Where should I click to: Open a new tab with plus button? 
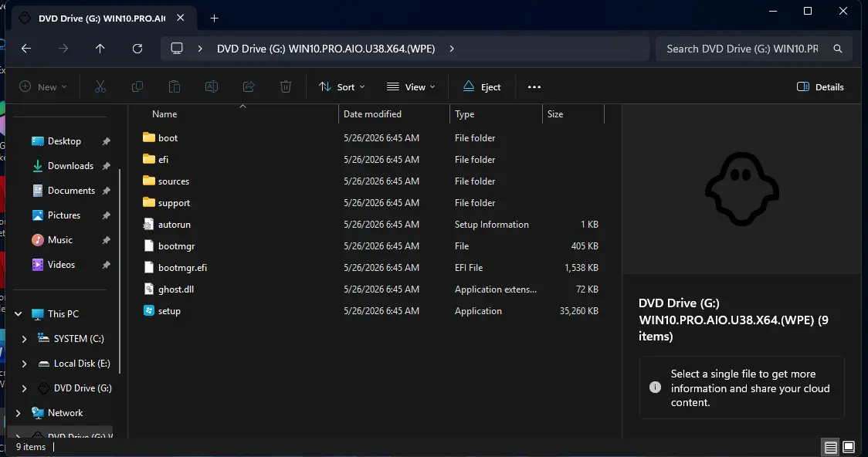[214, 19]
